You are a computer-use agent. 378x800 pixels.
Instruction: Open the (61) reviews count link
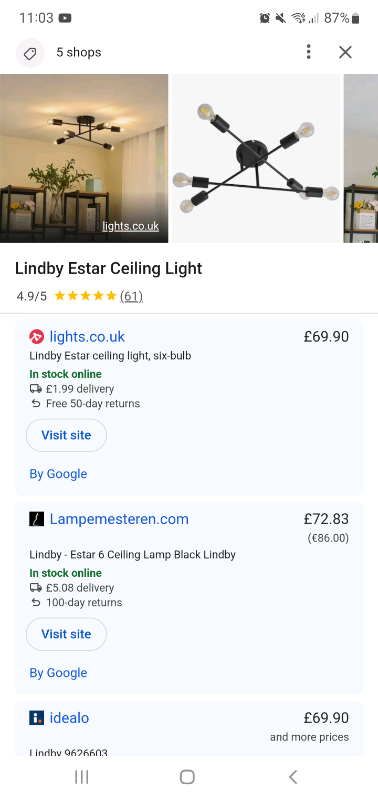click(131, 296)
